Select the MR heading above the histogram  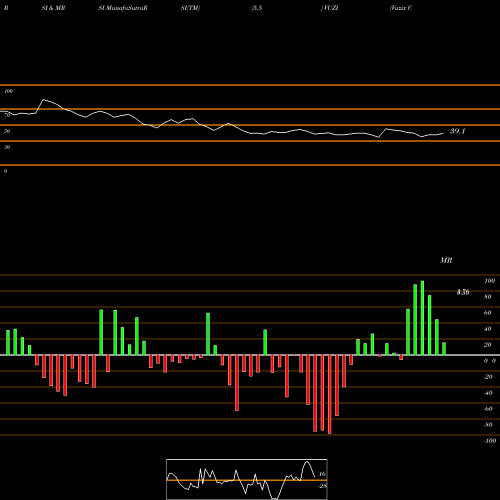click(x=446, y=260)
